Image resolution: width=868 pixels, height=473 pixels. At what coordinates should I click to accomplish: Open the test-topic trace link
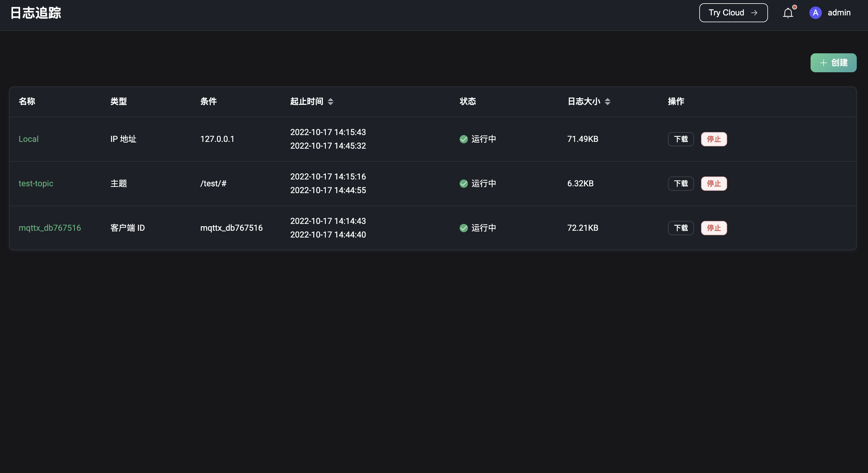(36, 184)
